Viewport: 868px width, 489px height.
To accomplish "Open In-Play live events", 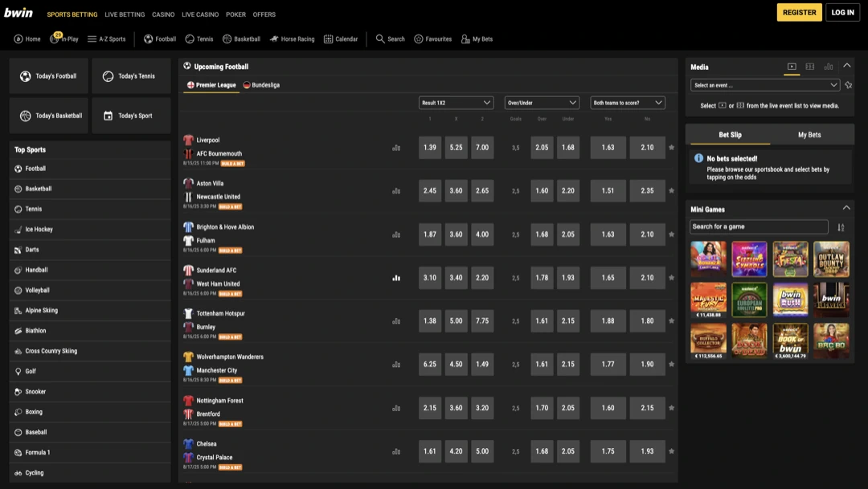I will pyautogui.click(x=64, y=39).
